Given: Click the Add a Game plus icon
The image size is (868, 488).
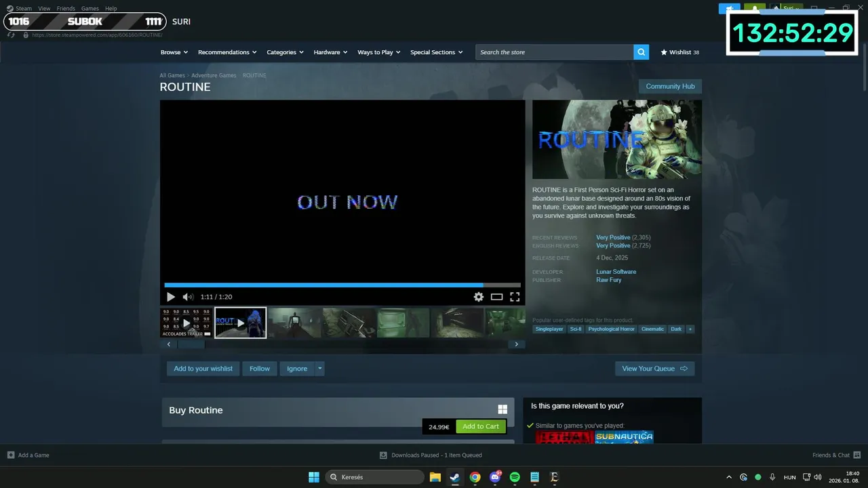Looking at the screenshot, I should click(x=11, y=455).
